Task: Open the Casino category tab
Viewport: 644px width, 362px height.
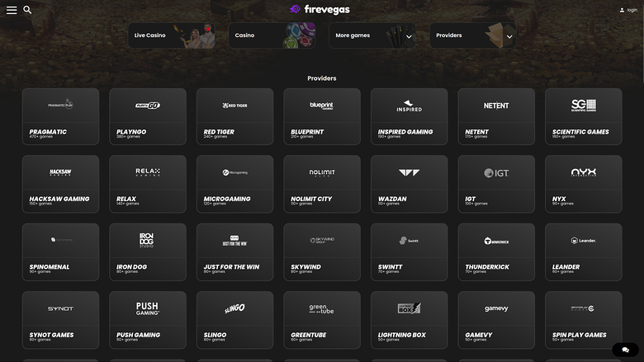Action: click(272, 35)
